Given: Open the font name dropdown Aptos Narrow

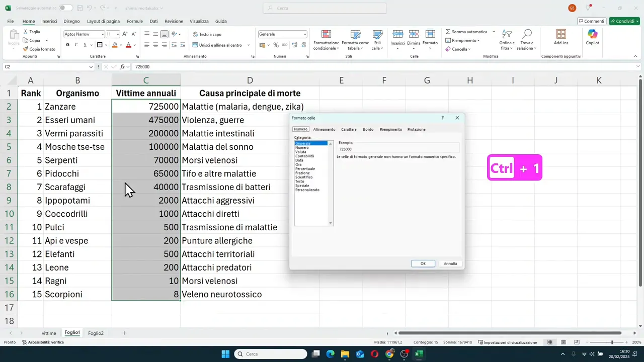Looking at the screenshot, I should (103, 34).
